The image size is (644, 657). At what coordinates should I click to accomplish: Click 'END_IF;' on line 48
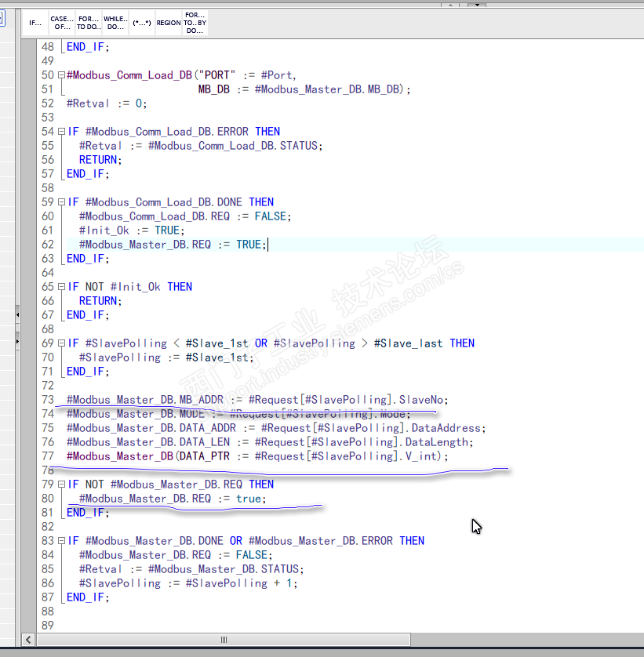point(88,47)
